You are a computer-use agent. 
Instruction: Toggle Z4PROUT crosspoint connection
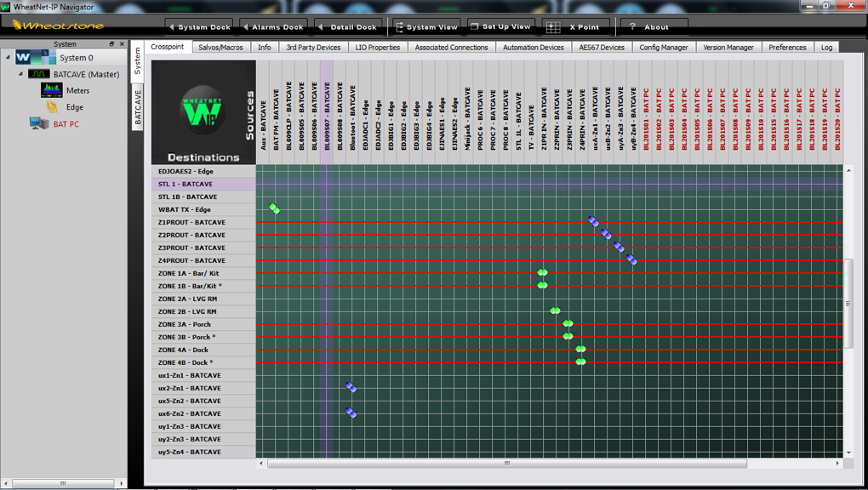coord(631,259)
